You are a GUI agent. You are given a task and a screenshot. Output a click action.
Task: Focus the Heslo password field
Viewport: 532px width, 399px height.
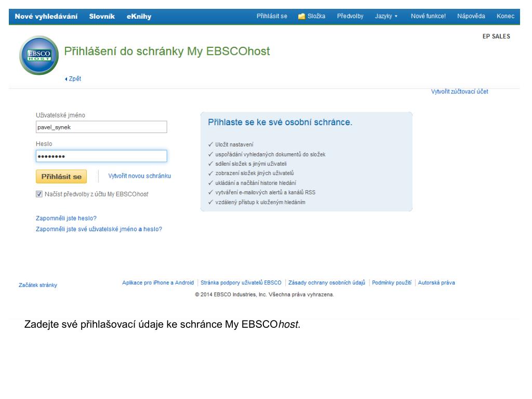pos(101,156)
